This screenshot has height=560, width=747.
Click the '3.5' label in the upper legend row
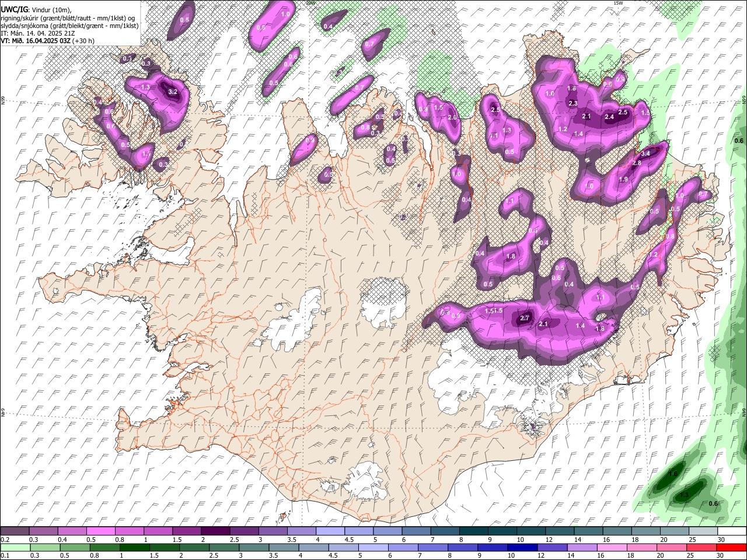click(x=291, y=540)
